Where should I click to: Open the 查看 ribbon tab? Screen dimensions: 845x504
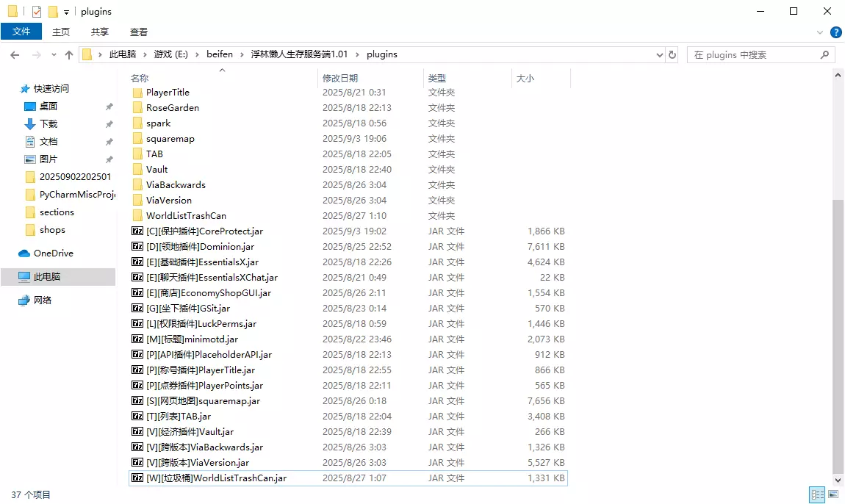click(138, 32)
